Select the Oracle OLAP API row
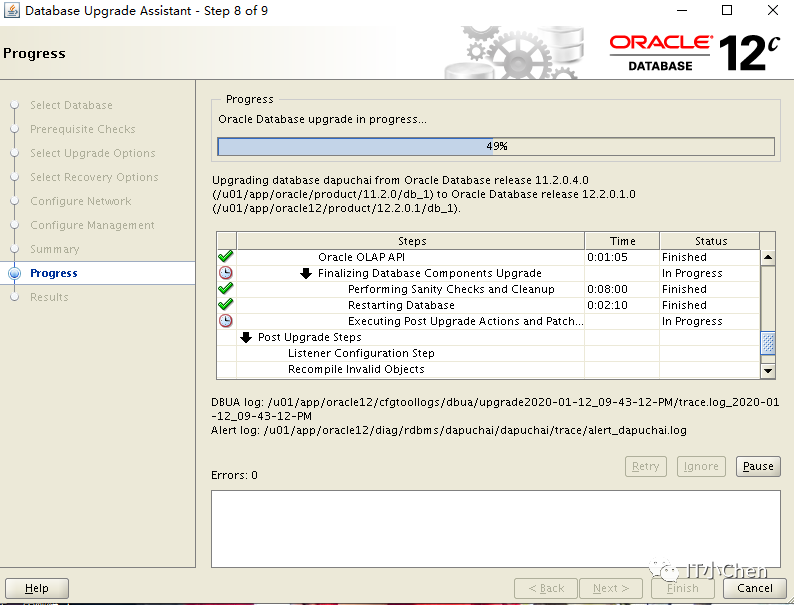Image resolution: width=794 pixels, height=605 pixels. [489, 257]
